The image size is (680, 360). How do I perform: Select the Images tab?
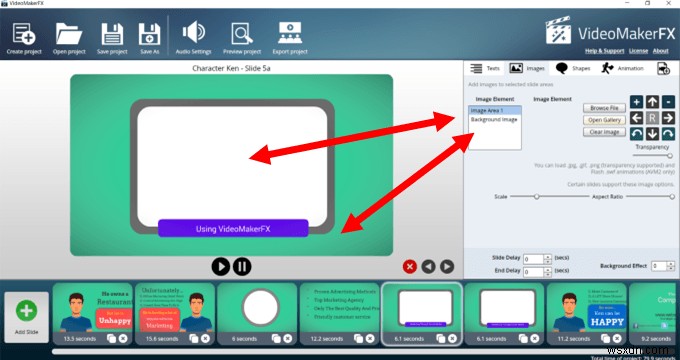point(526,69)
